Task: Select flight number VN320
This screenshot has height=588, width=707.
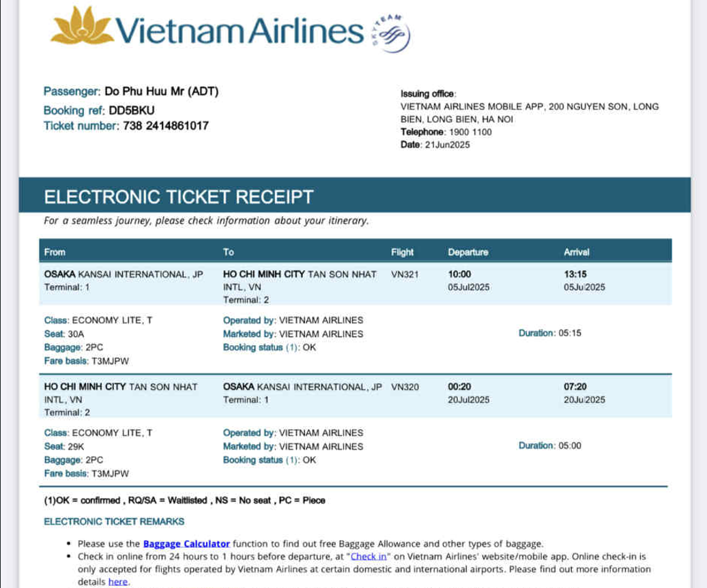Action: pyautogui.click(x=405, y=387)
